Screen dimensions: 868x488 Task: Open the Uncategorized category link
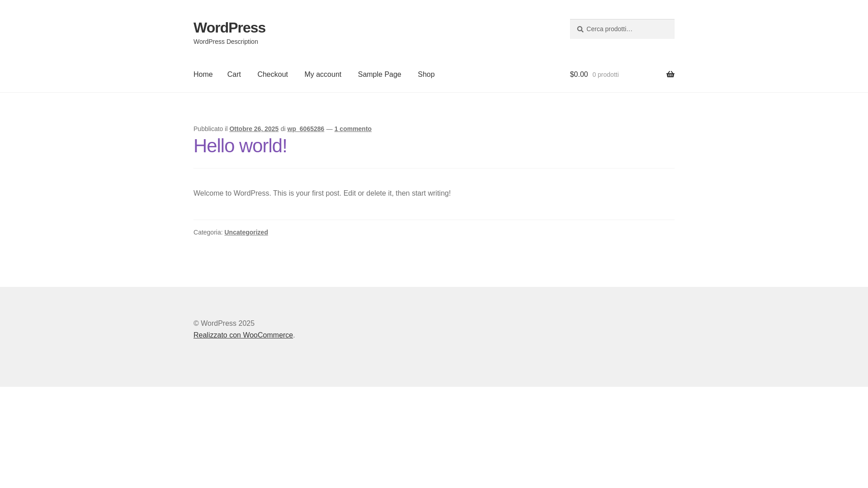tap(246, 232)
